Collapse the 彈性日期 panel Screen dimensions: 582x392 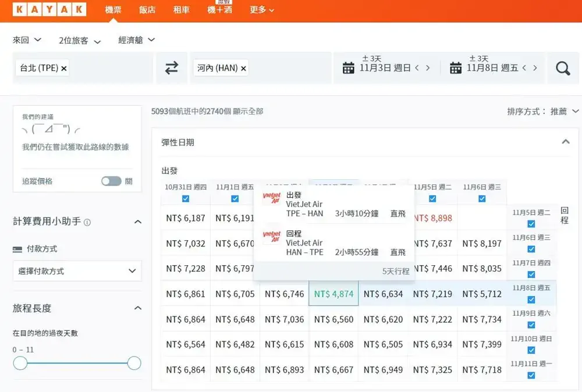point(566,142)
